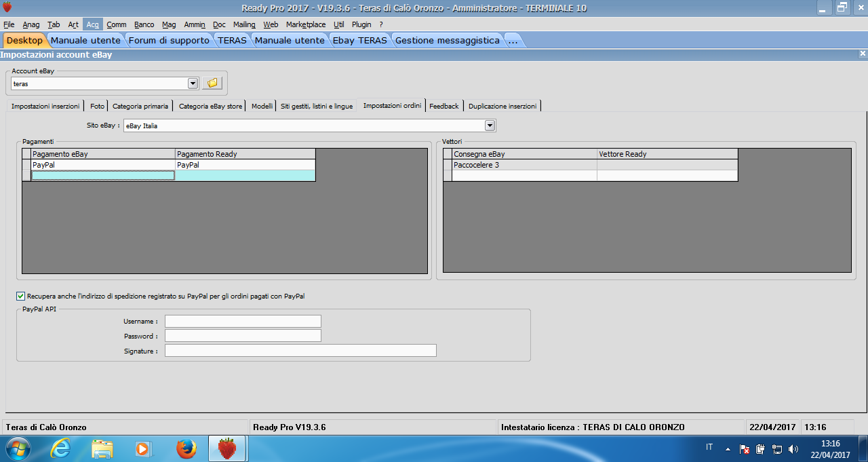Open the Marketplace menu

306,24
